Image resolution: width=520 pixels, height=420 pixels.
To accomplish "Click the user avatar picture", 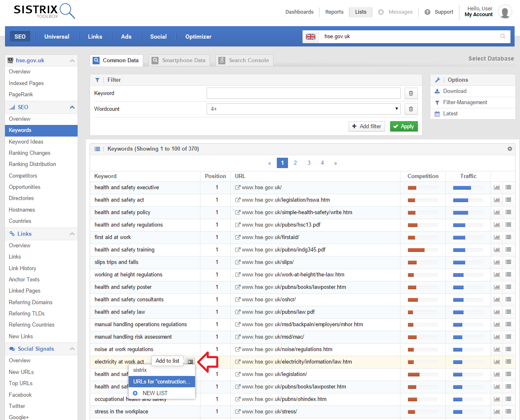I will click(x=505, y=12).
